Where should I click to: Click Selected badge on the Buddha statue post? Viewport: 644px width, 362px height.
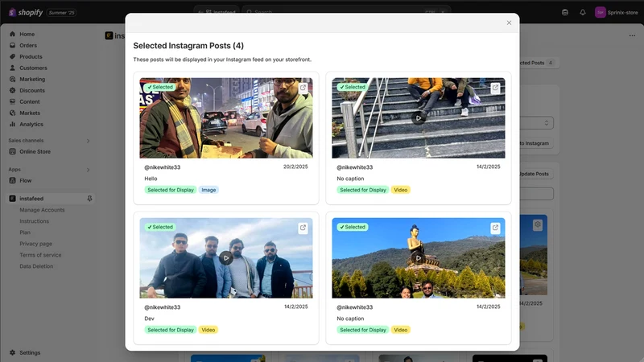pyautogui.click(x=353, y=227)
